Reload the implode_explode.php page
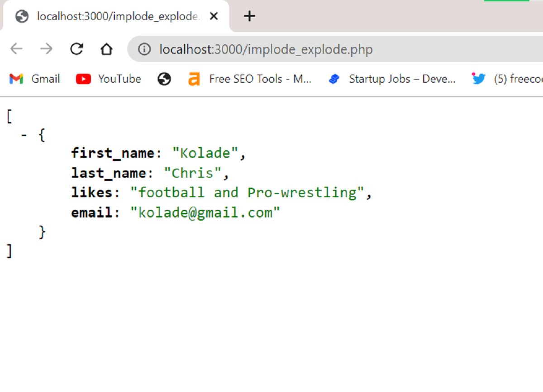Image resolution: width=543 pixels, height=392 pixels. 76,49
